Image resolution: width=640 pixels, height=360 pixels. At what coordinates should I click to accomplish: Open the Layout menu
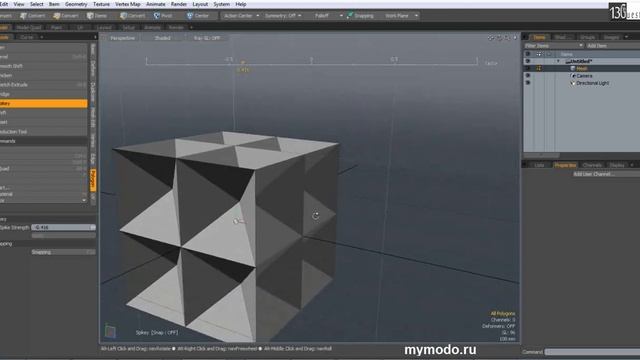coord(200,4)
